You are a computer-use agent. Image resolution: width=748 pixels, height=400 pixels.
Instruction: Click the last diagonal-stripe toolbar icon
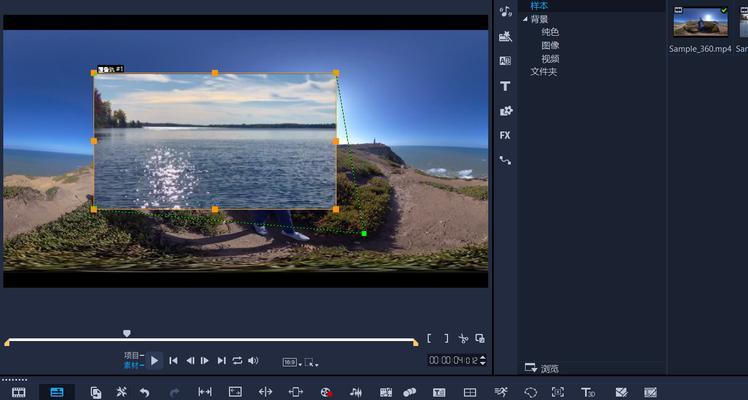click(651, 392)
